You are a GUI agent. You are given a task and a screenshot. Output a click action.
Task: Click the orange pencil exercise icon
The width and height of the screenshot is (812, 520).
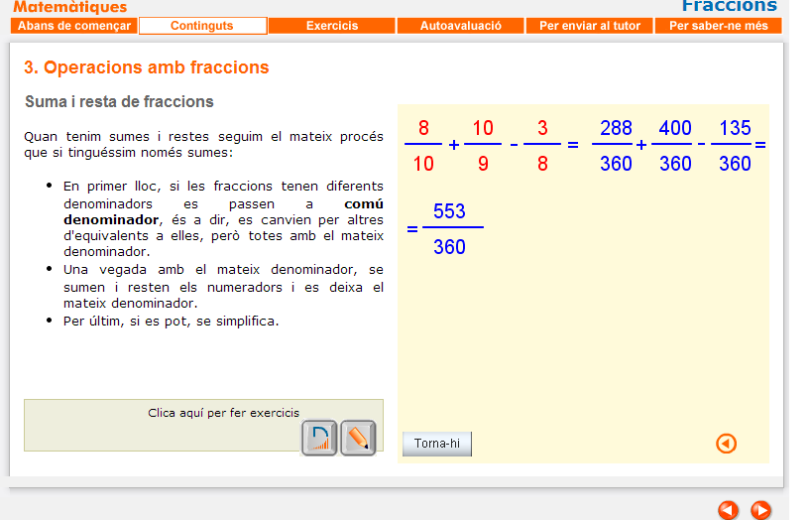coord(358,438)
